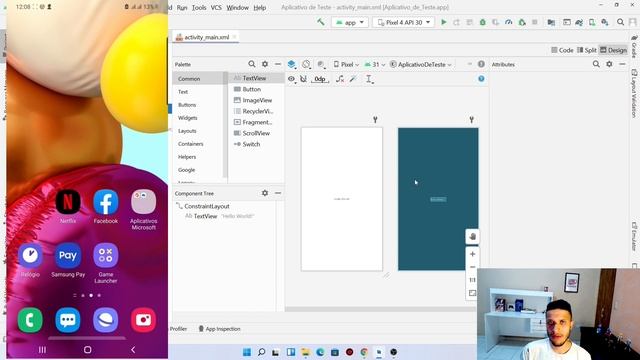
Task: Run the app with the green play button
Action: (444, 22)
